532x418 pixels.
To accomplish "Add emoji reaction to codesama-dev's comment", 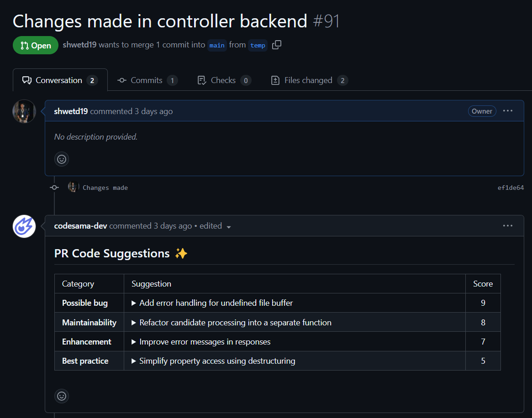I will tap(62, 396).
